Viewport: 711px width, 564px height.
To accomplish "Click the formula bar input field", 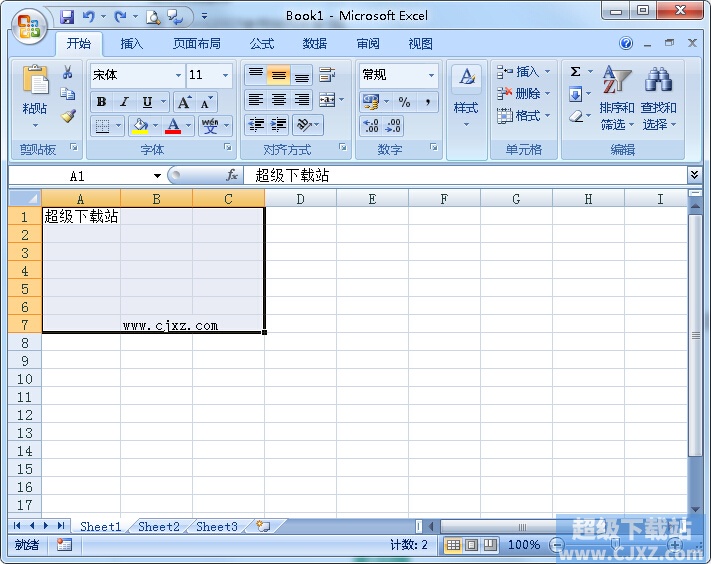I will pos(465,175).
